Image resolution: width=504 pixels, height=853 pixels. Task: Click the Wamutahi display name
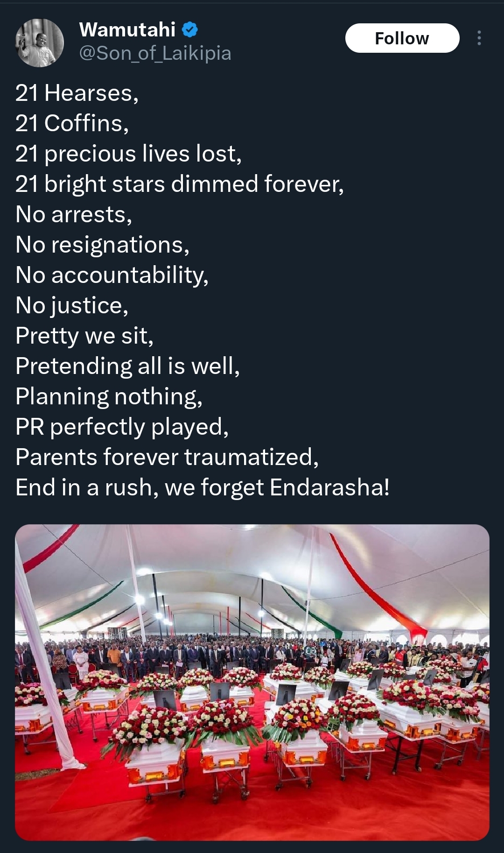coord(127,30)
